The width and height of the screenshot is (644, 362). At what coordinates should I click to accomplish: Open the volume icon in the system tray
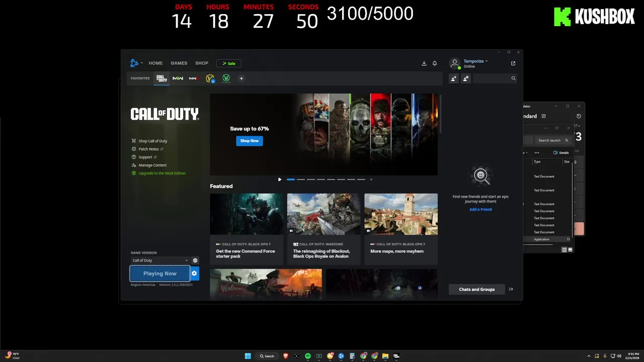[x=618, y=356]
